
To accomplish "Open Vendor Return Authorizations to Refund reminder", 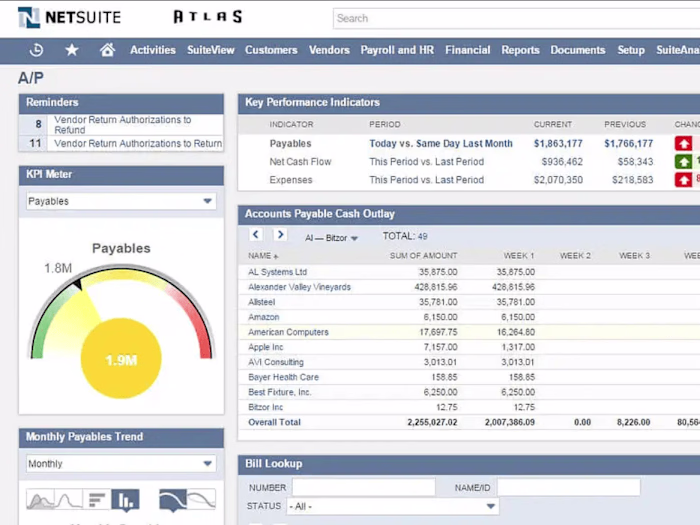I will 122,125.
